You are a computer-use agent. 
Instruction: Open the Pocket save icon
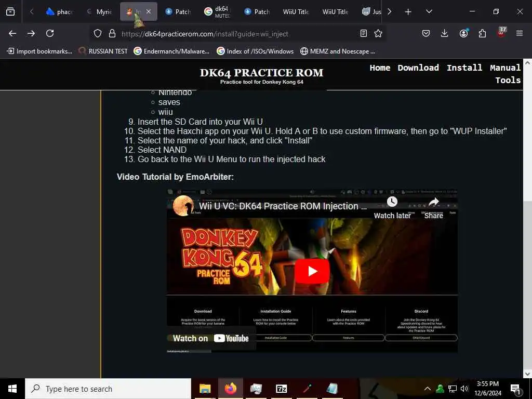(426, 33)
